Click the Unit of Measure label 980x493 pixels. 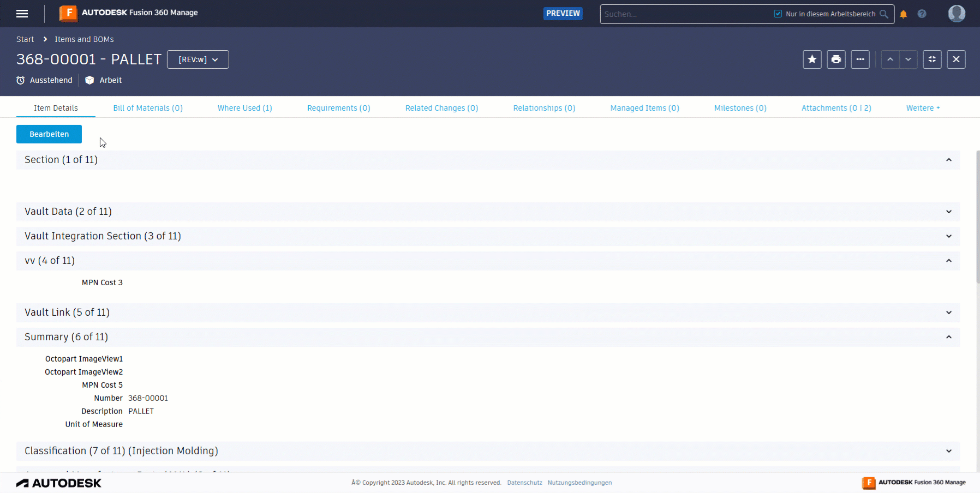[x=94, y=424]
